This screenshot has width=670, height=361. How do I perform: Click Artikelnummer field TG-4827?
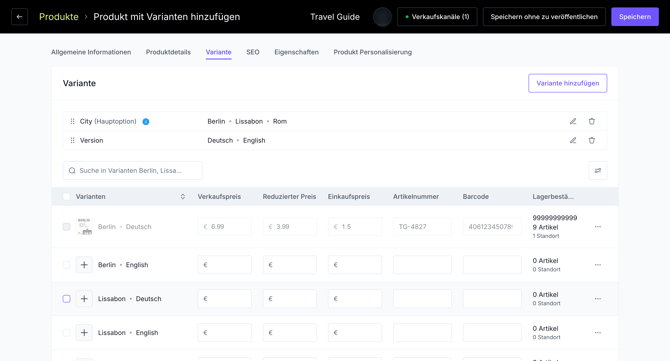coord(422,226)
